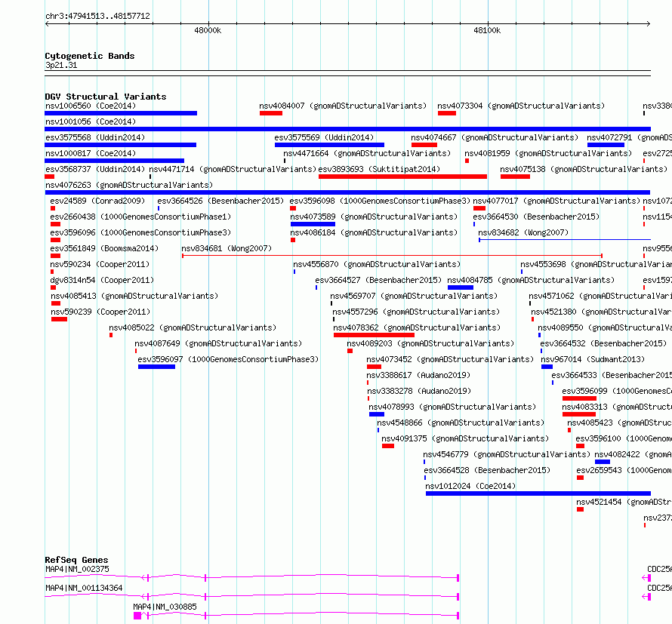Select MAP4|NM_030885 gene label
This screenshot has width=672, height=624.
pos(165,607)
